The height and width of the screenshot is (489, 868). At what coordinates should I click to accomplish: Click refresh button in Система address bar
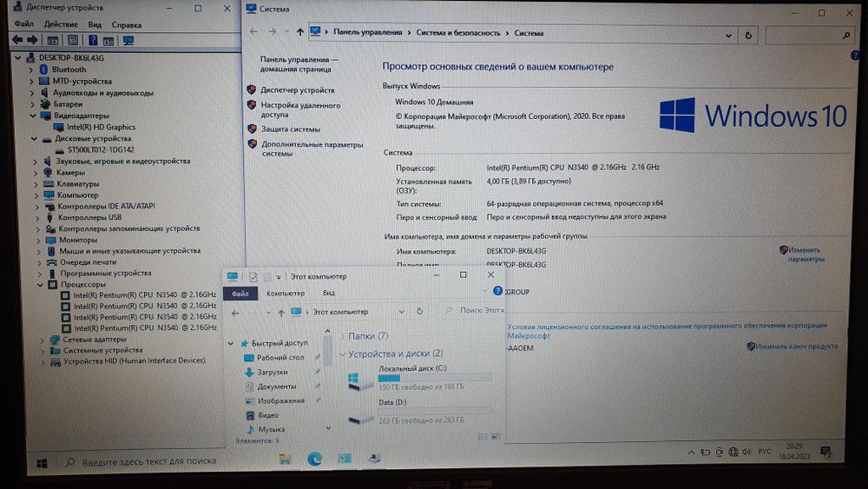coord(748,36)
